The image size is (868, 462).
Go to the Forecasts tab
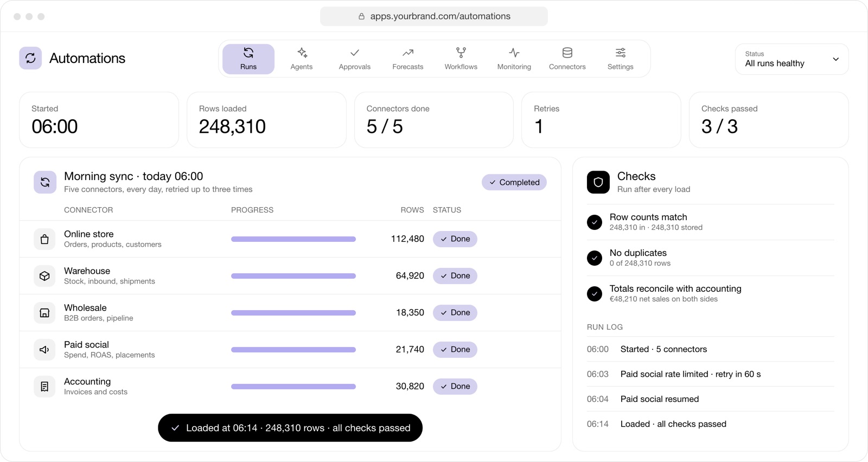coord(408,59)
